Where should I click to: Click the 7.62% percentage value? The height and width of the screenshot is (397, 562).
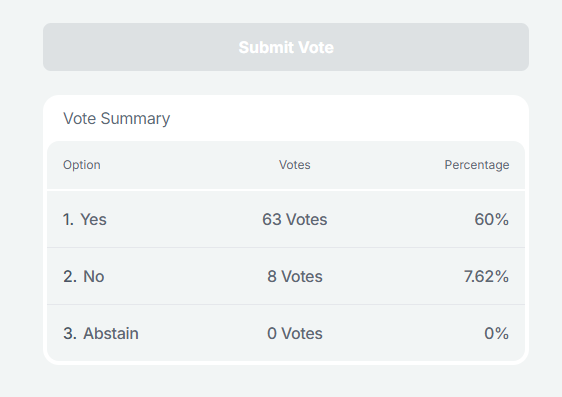click(x=486, y=276)
